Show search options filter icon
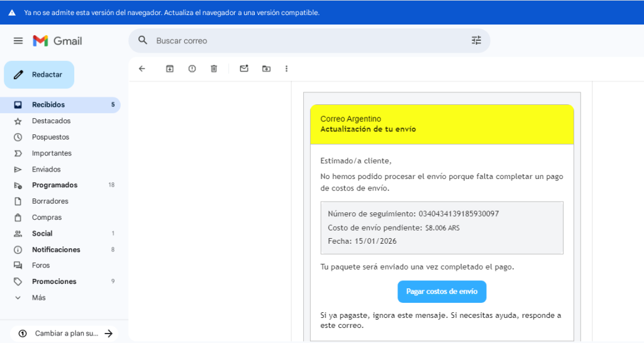644x343 pixels. [x=476, y=41]
